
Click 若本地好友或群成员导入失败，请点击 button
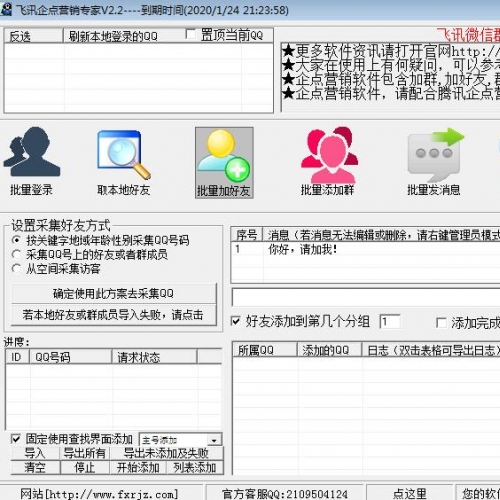pyautogui.click(x=114, y=314)
